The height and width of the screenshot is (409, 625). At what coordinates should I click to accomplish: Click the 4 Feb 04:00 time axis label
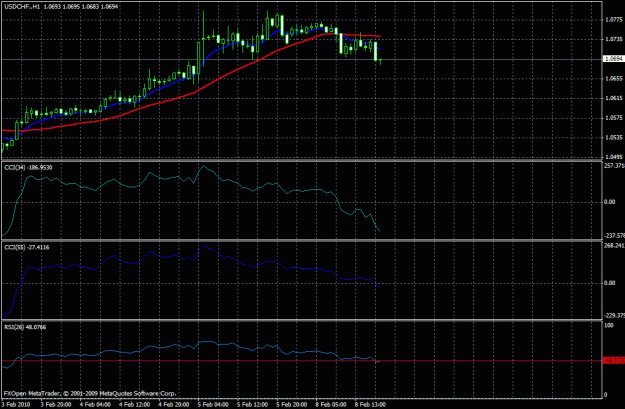pyautogui.click(x=95, y=405)
